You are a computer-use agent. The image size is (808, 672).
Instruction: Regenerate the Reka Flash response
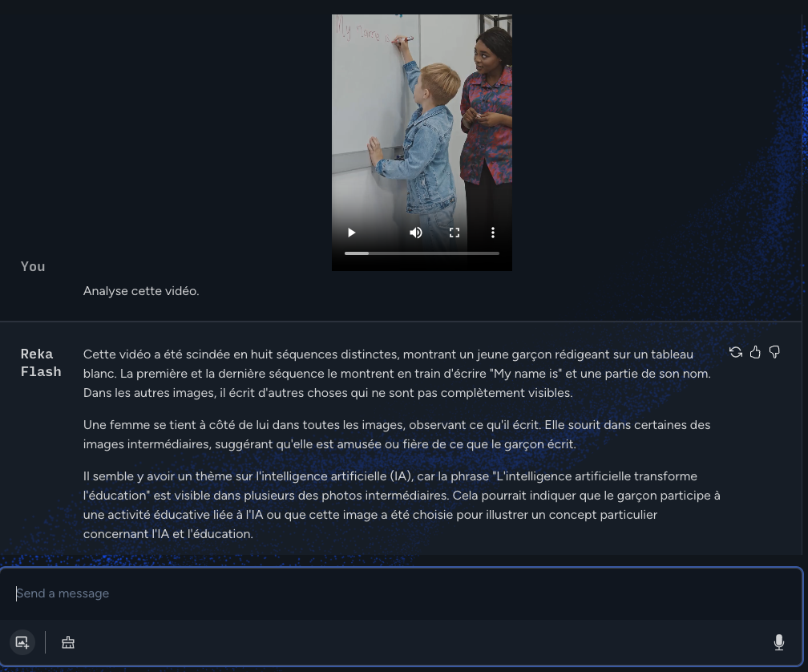[736, 352]
